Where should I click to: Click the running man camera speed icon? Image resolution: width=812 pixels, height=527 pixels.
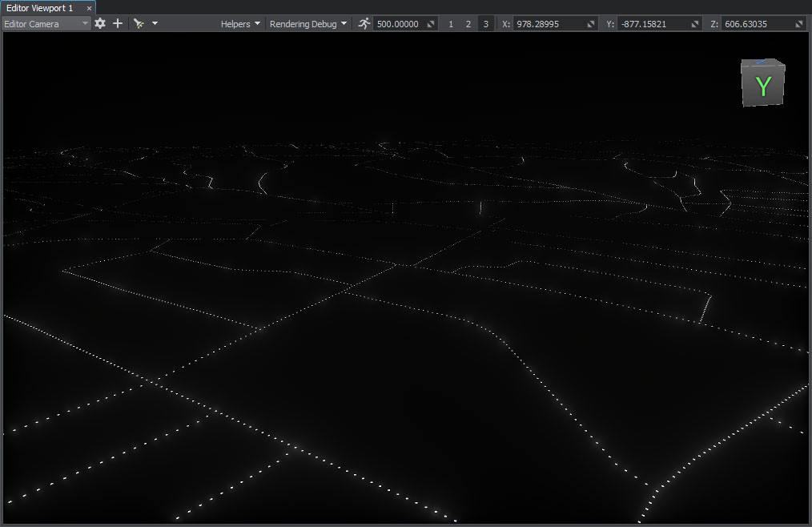click(364, 24)
